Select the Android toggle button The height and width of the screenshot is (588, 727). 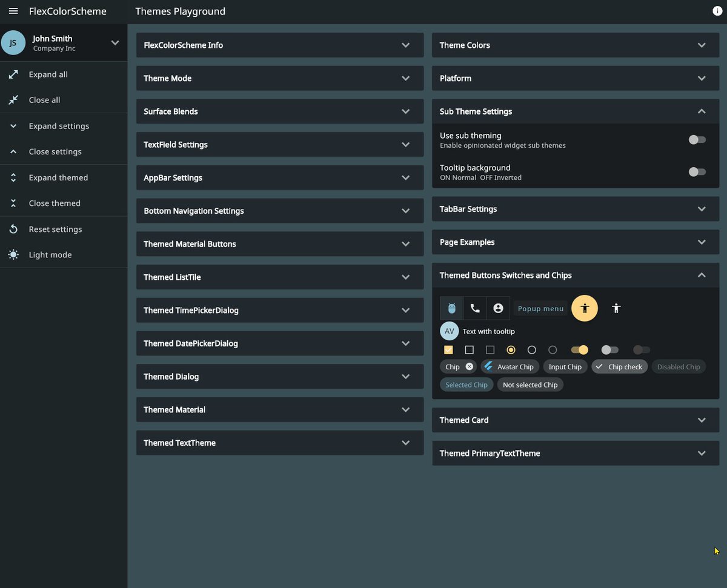coord(452,308)
